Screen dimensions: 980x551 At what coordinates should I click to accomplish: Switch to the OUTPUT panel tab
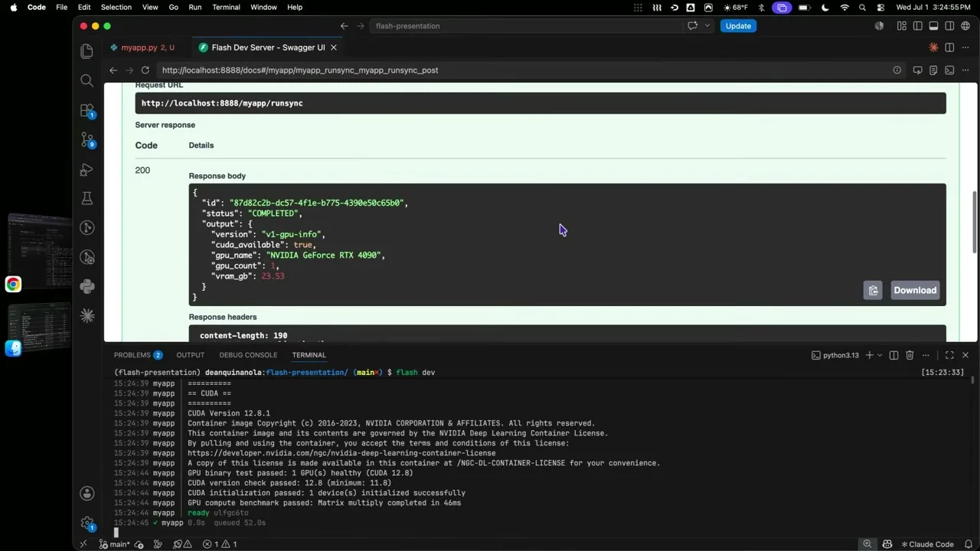click(x=190, y=355)
